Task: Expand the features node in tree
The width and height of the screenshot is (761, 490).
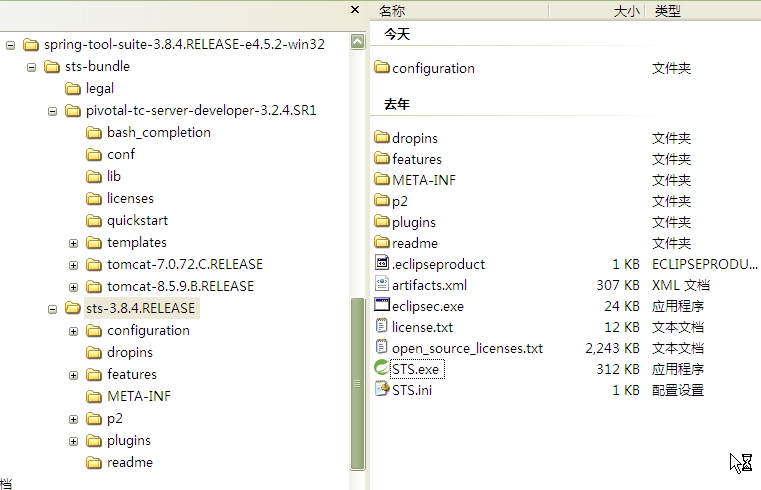Action: pyautogui.click(x=73, y=376)
